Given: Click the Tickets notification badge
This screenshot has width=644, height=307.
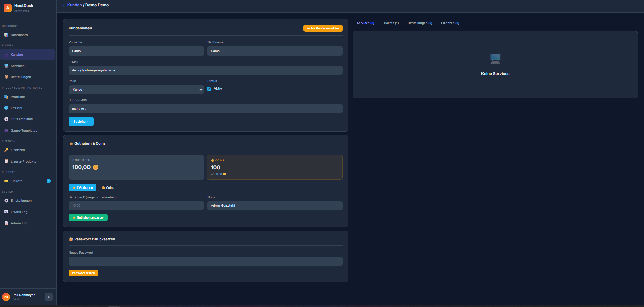Looking at the screenshot, I should 49,181.
